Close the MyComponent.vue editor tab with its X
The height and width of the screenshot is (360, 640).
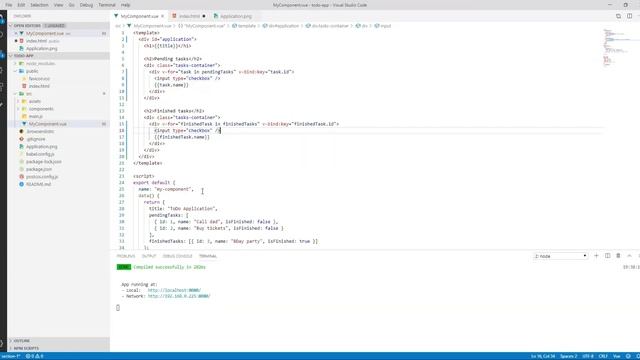pos(162,16)
